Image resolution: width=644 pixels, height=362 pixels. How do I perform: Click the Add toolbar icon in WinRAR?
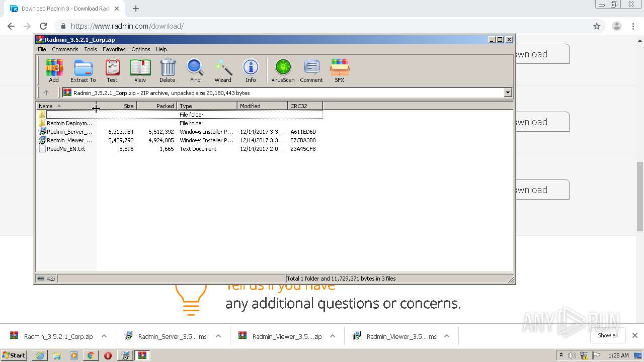(x=54, y=70)
